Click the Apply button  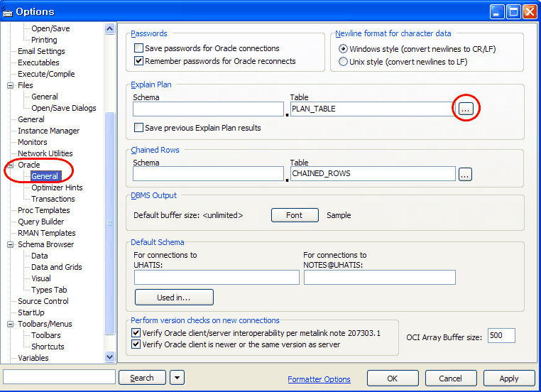pyautogui.click(x=508, y=379)
